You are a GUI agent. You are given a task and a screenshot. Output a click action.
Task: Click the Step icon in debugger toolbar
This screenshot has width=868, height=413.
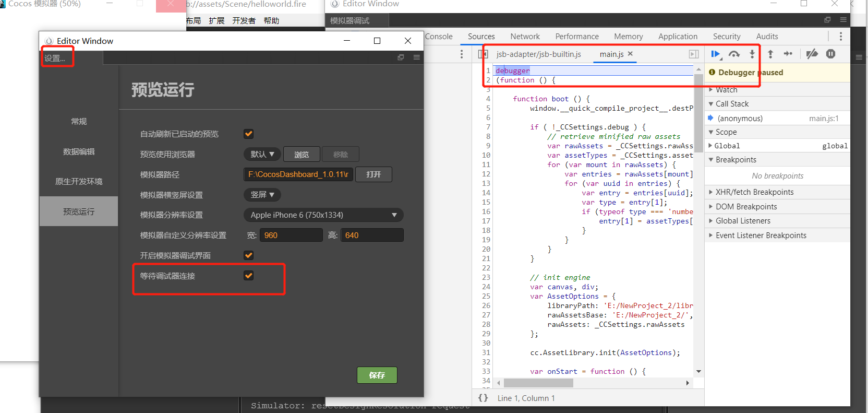788,54
